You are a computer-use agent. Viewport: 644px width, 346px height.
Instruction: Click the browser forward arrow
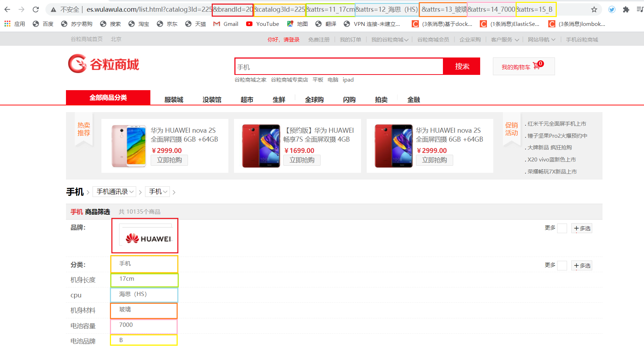[21, 10]
